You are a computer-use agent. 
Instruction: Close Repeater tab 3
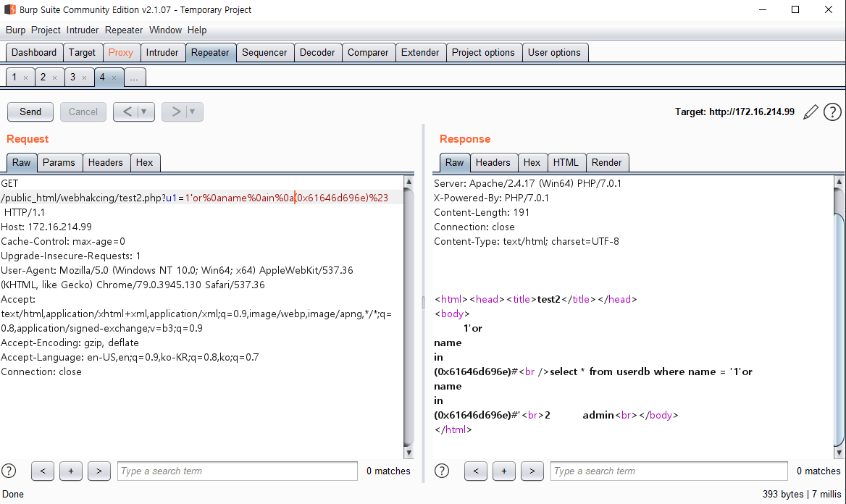(x=84, y=77)
